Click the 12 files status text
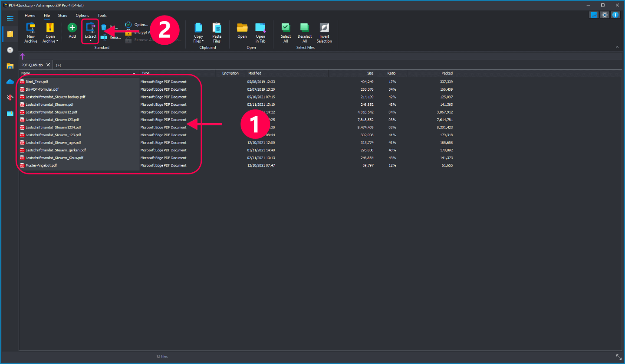This screenshot has width=625, height=364. pyautogui.click(x=162, y=356)
